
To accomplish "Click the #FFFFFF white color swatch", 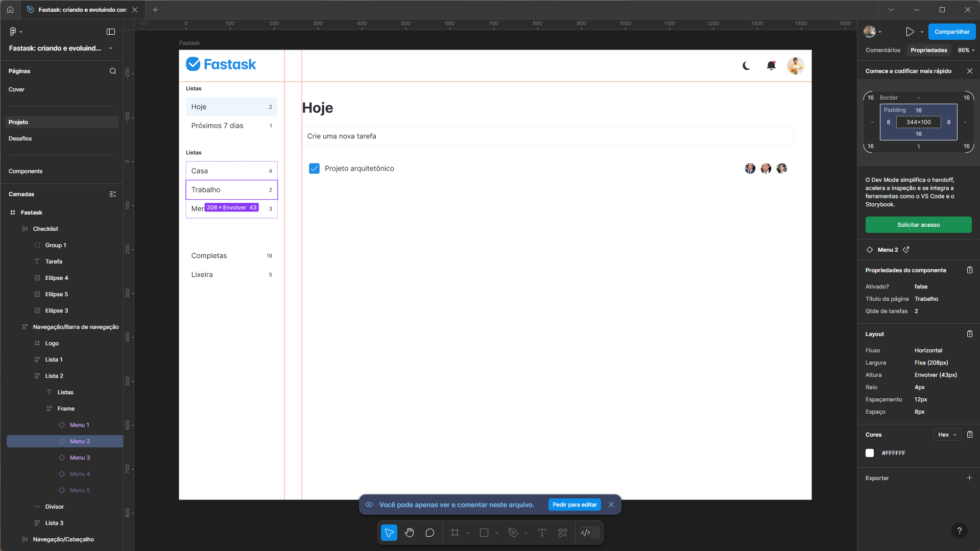I will 870,453.
